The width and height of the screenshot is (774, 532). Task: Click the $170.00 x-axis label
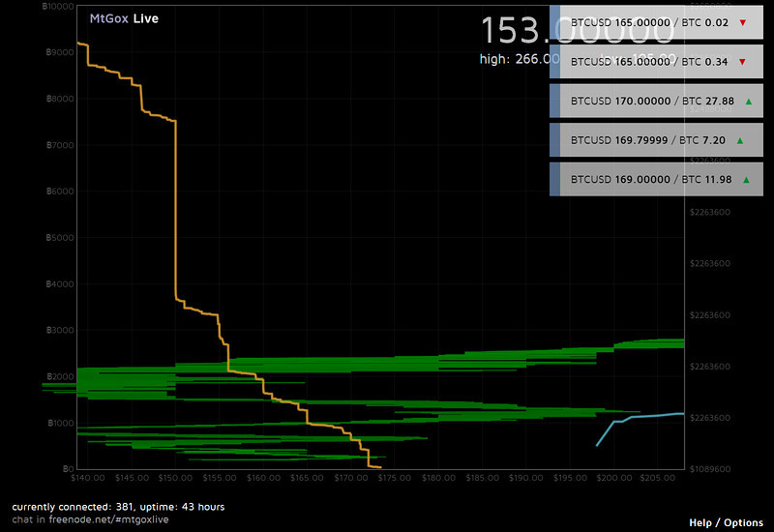click(x=350, y=478)
